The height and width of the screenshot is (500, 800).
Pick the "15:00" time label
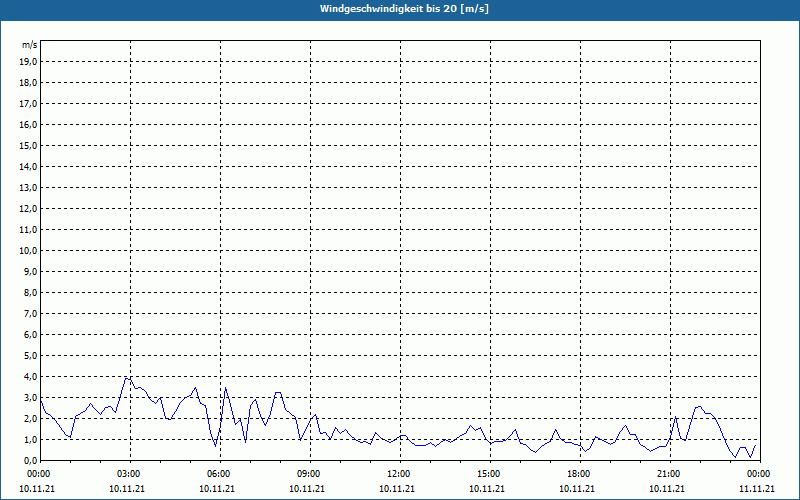pos(490,474)
